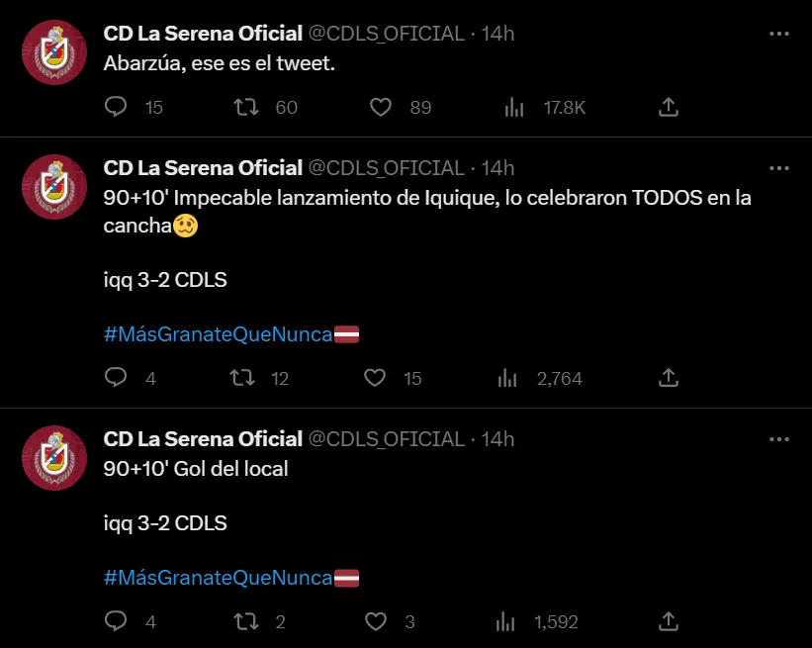Like the tweet about Iquique's free kick

(376, 378)
